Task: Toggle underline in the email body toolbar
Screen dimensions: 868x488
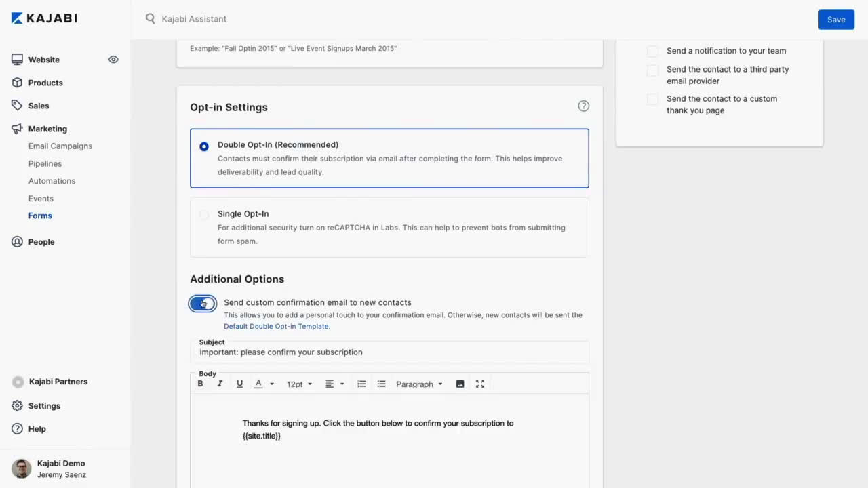Action: [x=239, y=384]
